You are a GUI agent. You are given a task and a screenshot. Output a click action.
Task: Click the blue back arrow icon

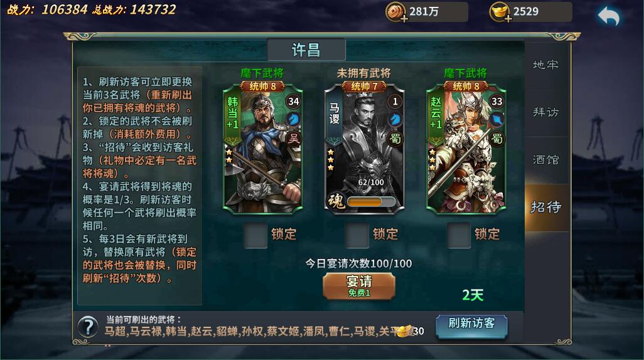pos(609,16)
